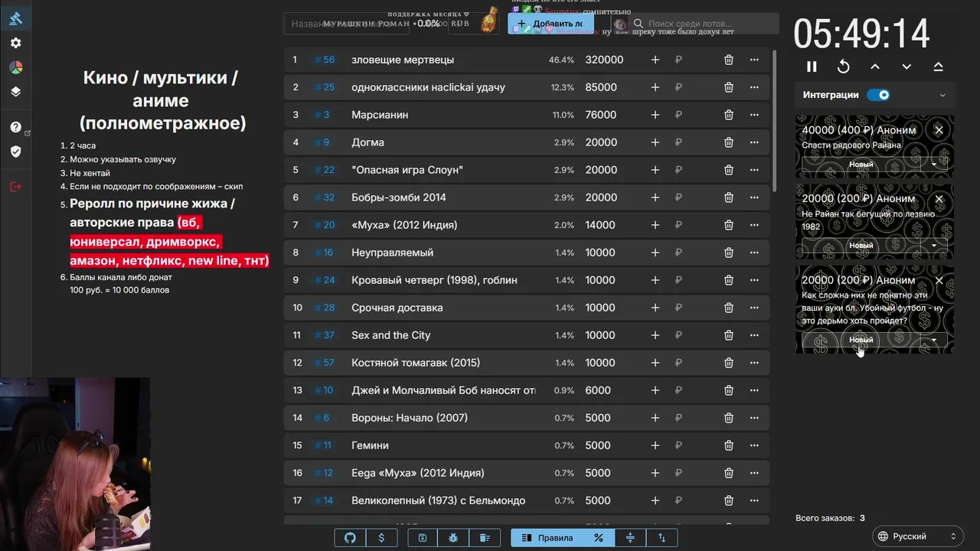The height and width of the screenshot is (551, 980).
Task: Click the save floppy disk icon
Action: (x=422, y=538)
